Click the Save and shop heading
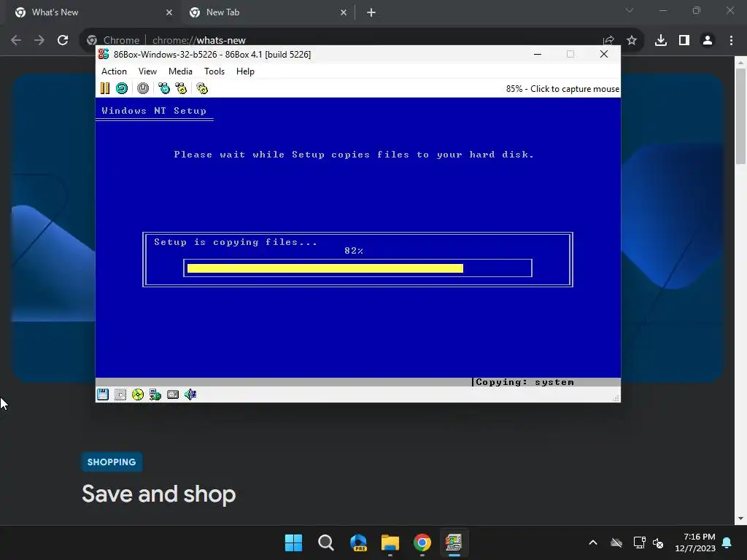The width and height of the screenshot is (747, 560). [x=158, y=494]
